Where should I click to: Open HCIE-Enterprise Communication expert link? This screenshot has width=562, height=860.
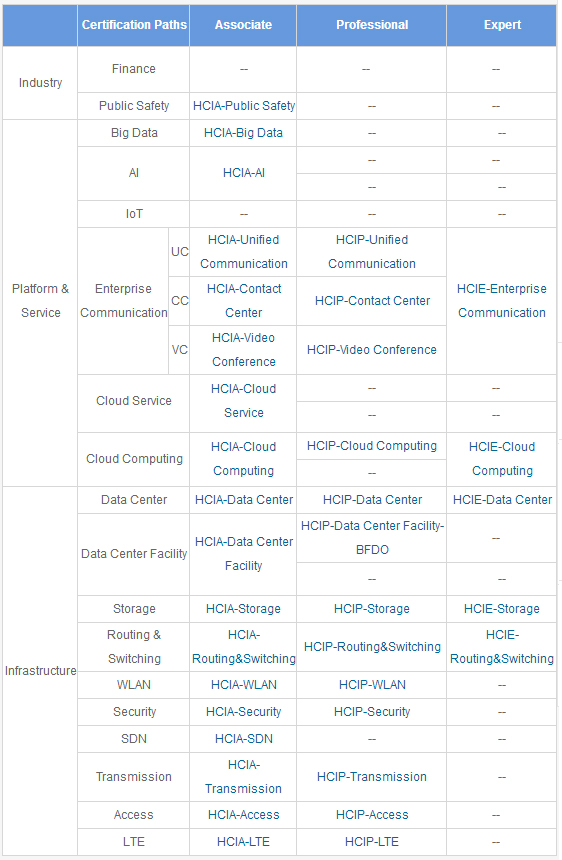pyautogui.click(x=502, y=301)
